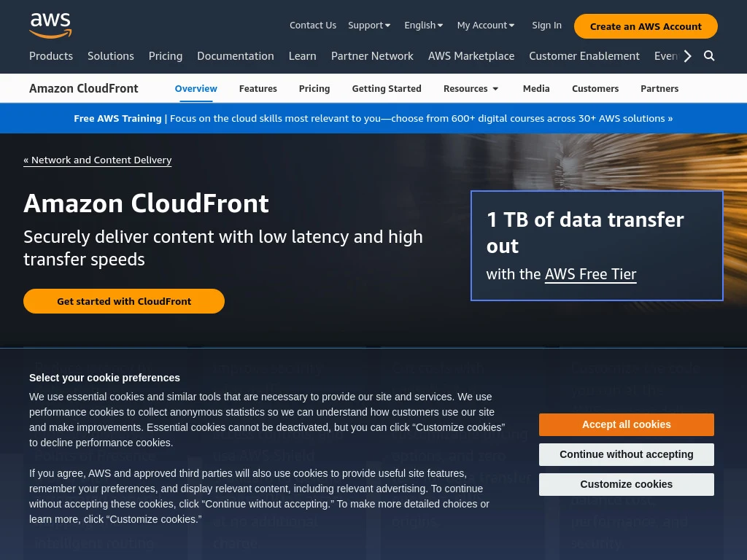747x560 pixels.
Task: Open the Customers tab
Action: click(x=595, y=88)
